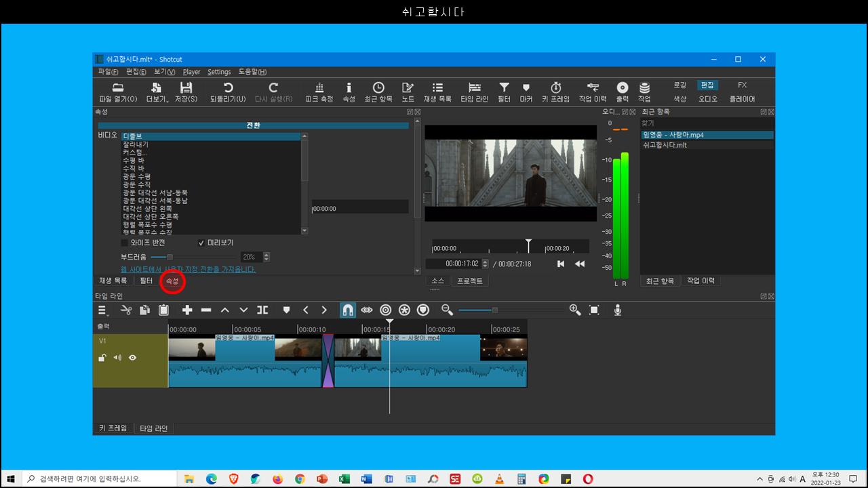Click the 출력 export disc icon
The image size is (868, 488).
point(622,93)
